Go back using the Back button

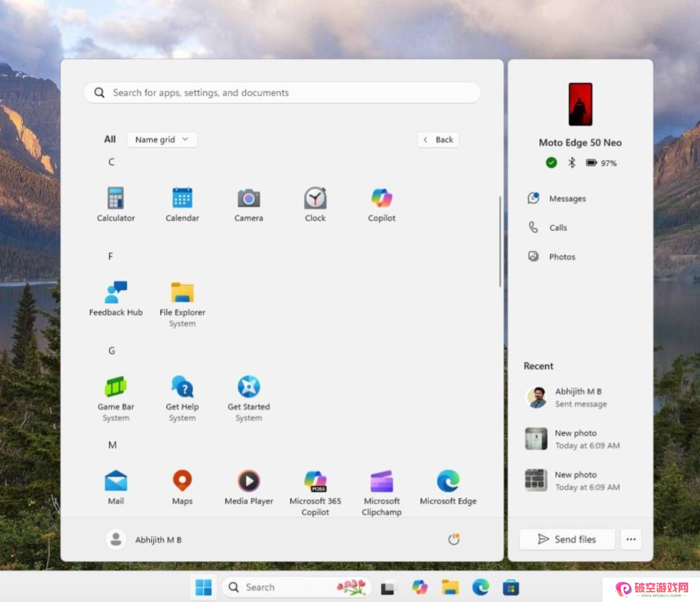(x=438, y=140)
